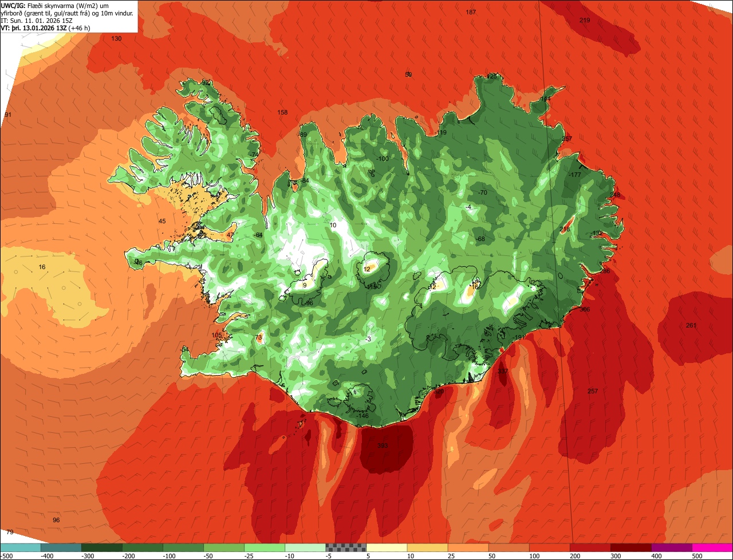
Task: Click the map value '16' in the western sea
Action: tap(42, 267)
